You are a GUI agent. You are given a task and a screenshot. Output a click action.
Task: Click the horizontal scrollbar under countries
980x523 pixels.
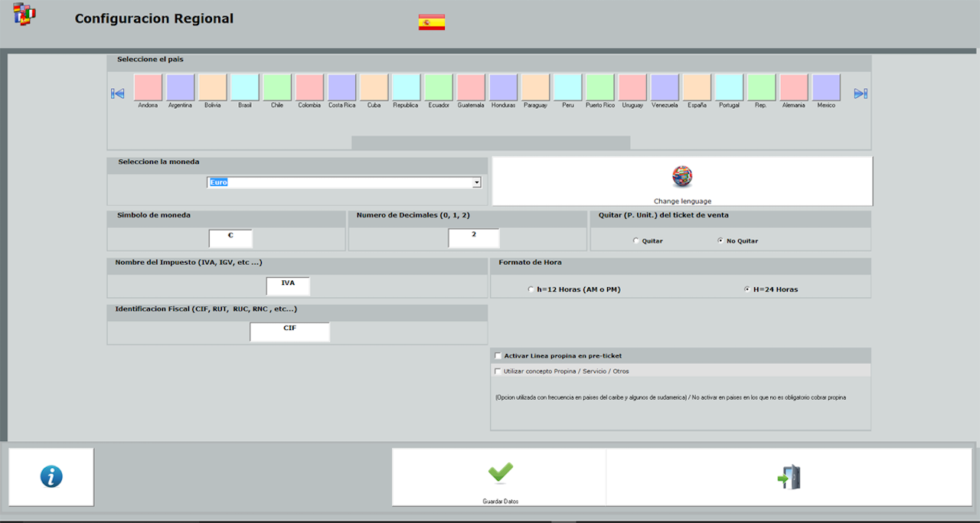tap(490, 142)
